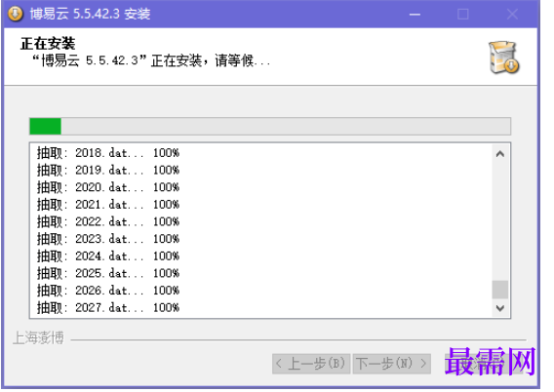Click the log list scrollbar thumb
This screenshot has height=392, width=554.
click(500, 290)
